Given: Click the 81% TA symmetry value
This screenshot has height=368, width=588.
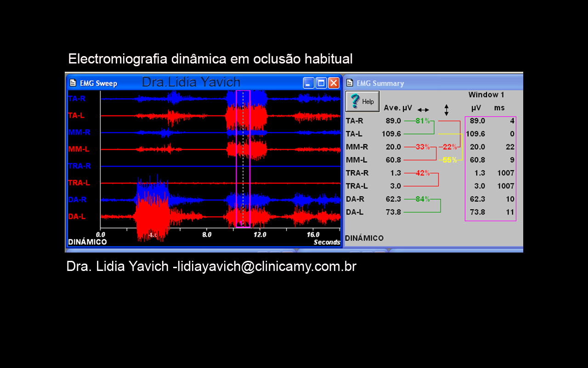Looking at the screenshot, I should [423, 121].
